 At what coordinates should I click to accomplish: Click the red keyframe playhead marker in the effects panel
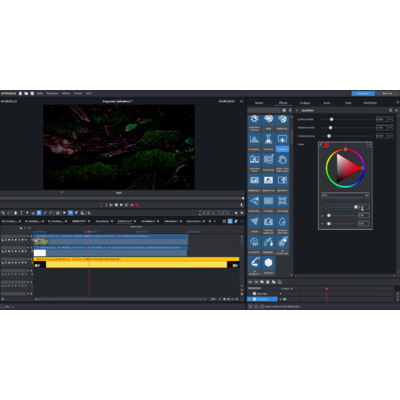pos(326,289)
